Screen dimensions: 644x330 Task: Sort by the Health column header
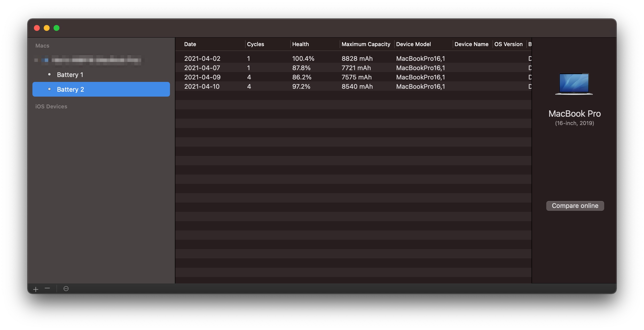point(300,44)
